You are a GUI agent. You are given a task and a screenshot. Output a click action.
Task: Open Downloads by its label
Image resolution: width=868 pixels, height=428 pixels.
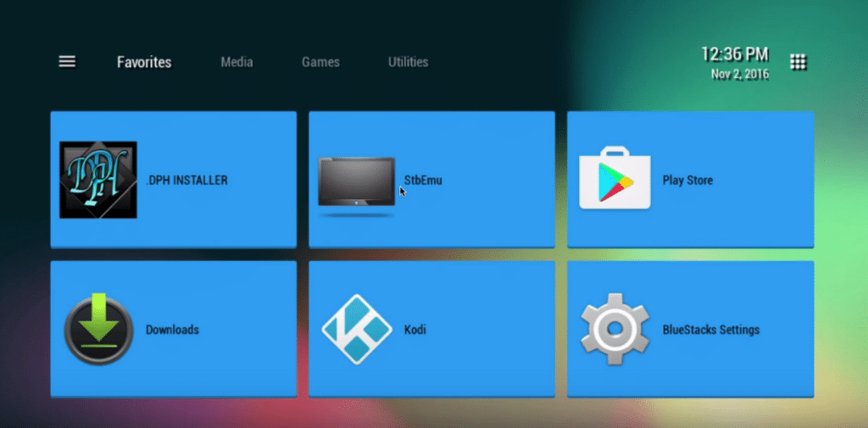[172, 330]
